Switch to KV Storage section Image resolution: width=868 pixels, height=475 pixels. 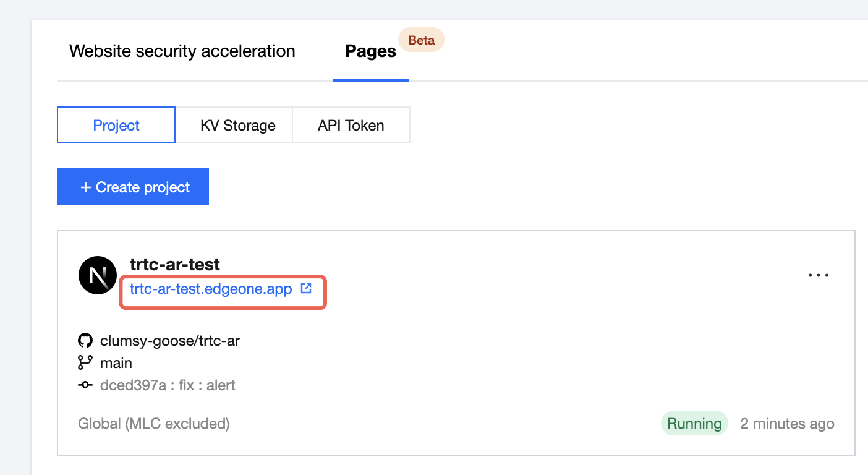tap(237, 126)
